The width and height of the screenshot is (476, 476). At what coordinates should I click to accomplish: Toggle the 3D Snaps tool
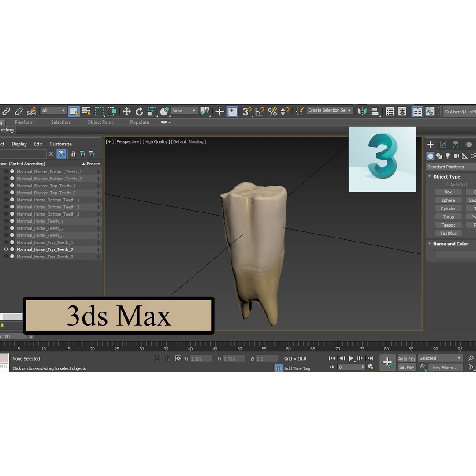[x=247, y=112]
